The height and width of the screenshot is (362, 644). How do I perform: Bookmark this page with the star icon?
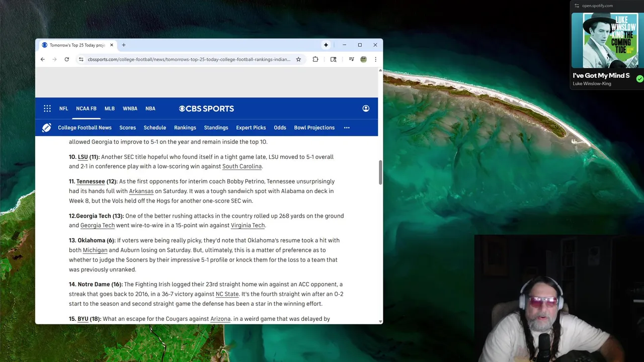[298, 59]
